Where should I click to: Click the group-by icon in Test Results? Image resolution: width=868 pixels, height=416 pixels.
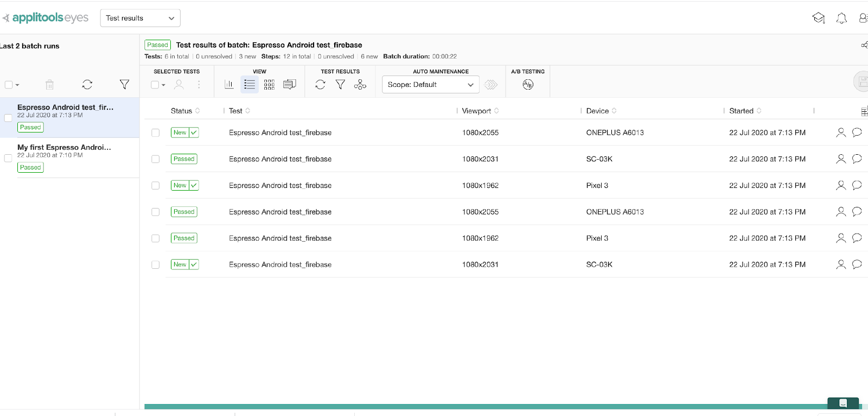click(x=360, y=84)
